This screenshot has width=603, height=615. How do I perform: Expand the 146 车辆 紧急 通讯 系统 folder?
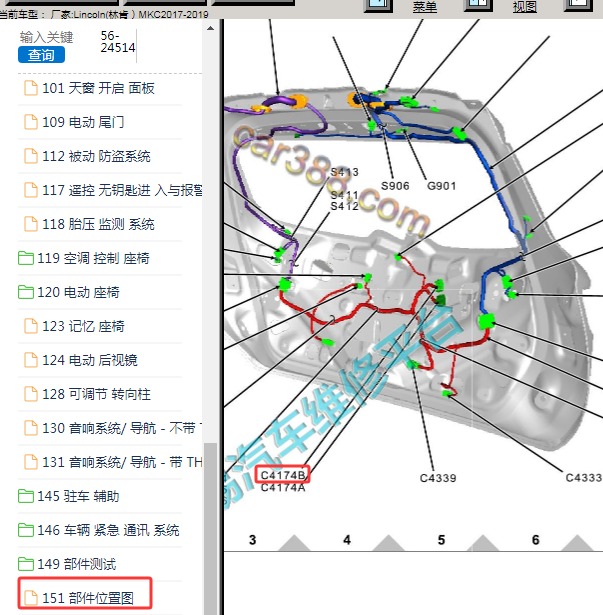(100, 530)
